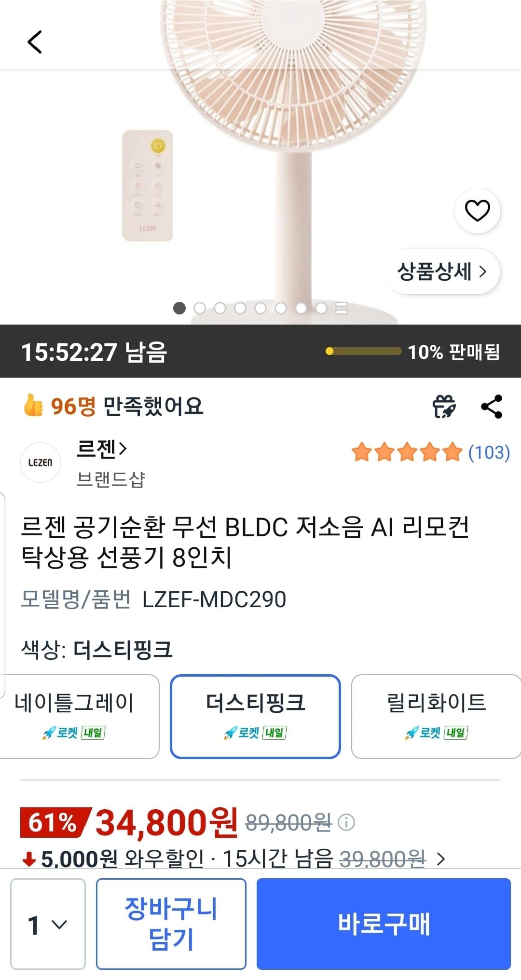Select the 더스티핑크 color option

255,716
